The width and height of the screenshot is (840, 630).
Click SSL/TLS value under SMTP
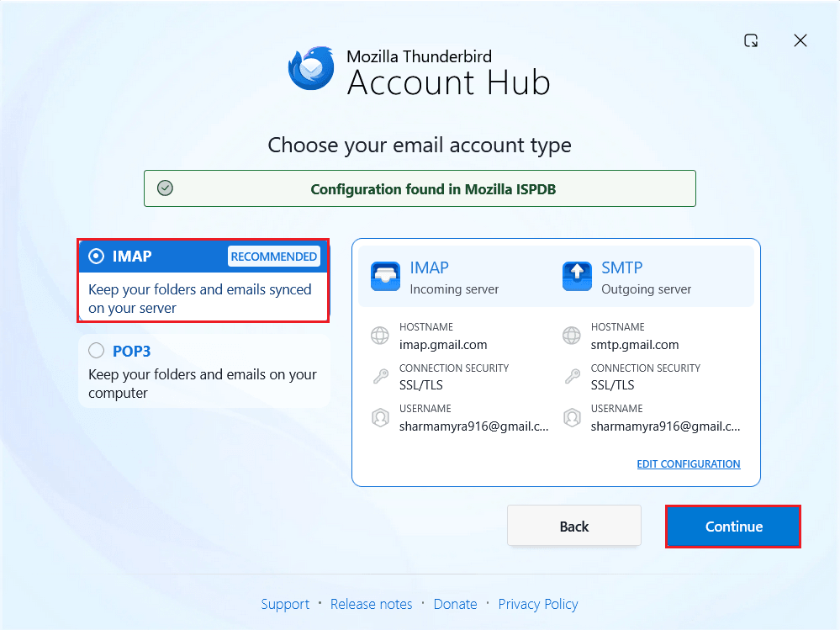point(612,385)
